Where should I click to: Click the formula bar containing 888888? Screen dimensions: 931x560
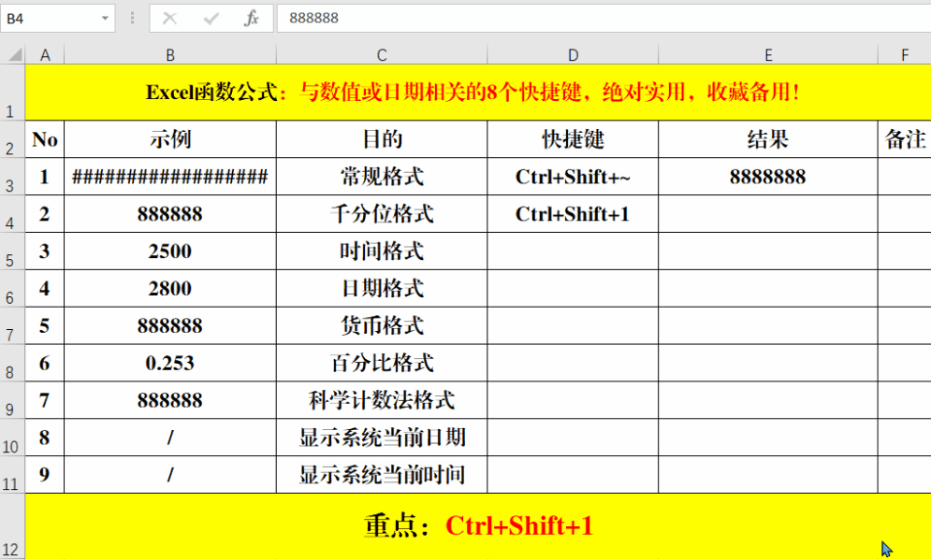(604, 18)
